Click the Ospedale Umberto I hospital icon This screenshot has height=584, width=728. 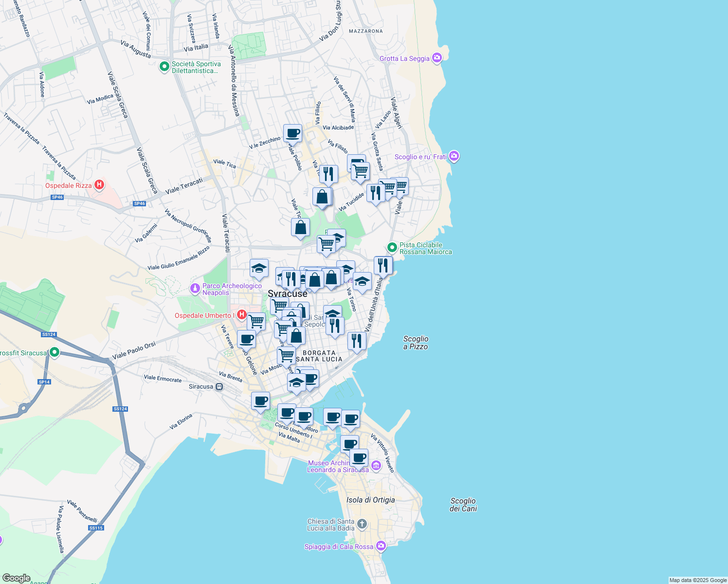(241, 315)
